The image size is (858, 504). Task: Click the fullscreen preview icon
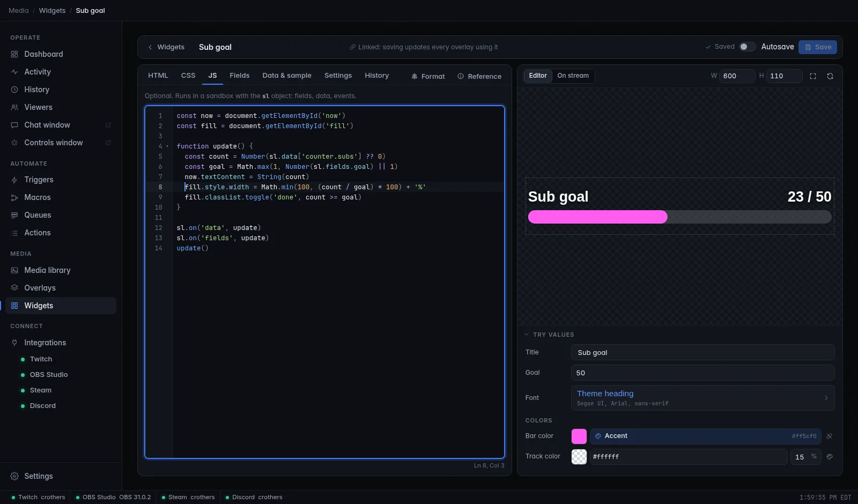click(813, 76)
